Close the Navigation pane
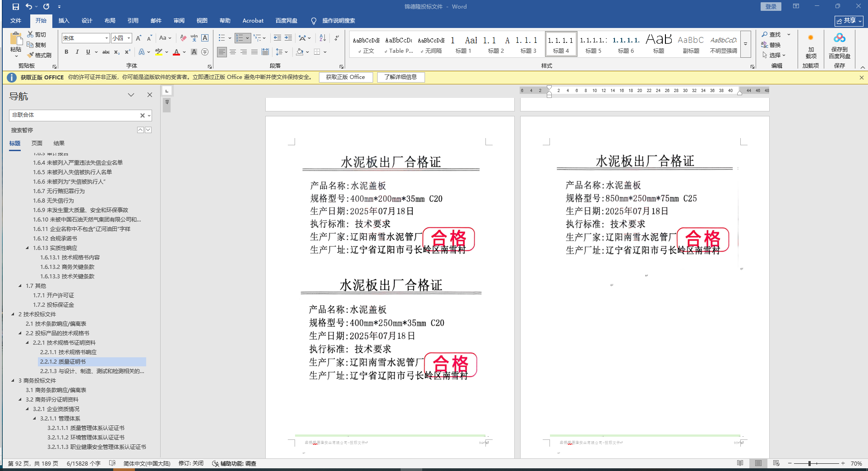 click(150, 95)
